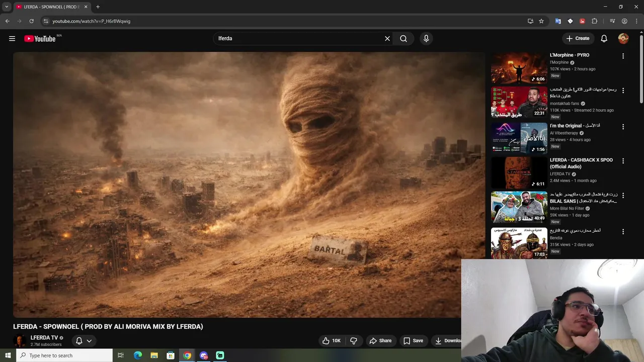Open options for montakhab fans video
Screen dimensions: 644x362
point(623,90)
